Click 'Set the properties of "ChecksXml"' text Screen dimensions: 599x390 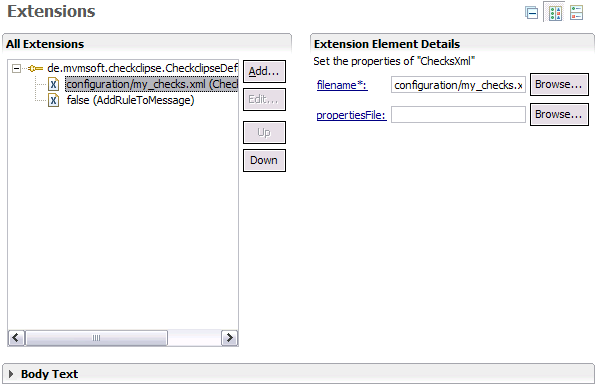[394, 61]
